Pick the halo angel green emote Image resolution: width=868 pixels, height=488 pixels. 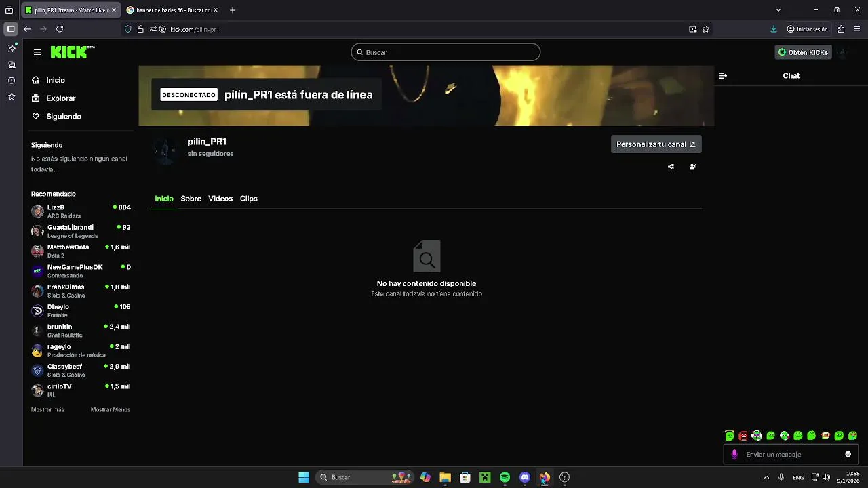click(730, 436)
